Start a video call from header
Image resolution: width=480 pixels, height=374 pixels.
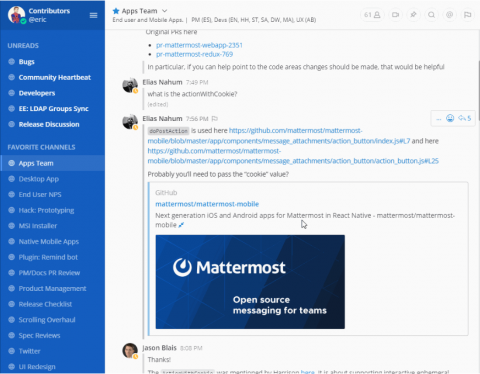pyautogui.click(x=396, y=15)
